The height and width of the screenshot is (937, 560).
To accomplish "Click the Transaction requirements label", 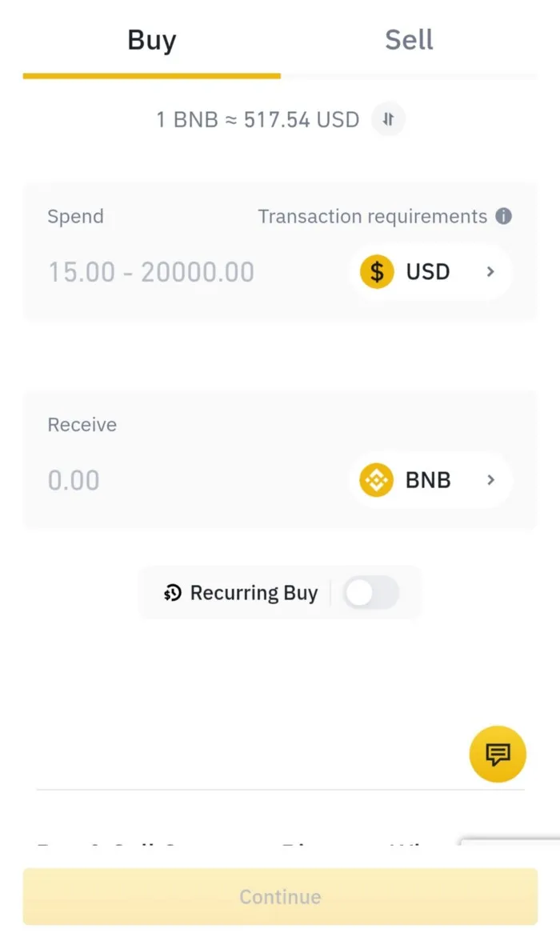I will pyautogui.click(x=373, y=216).
